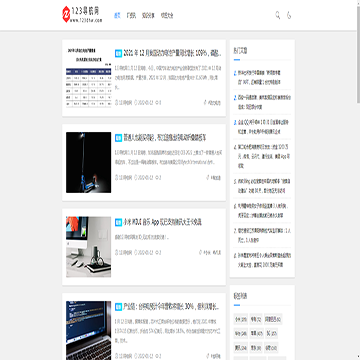Toggle dark mode with the moon icon
360x360 pixels.
289,15
